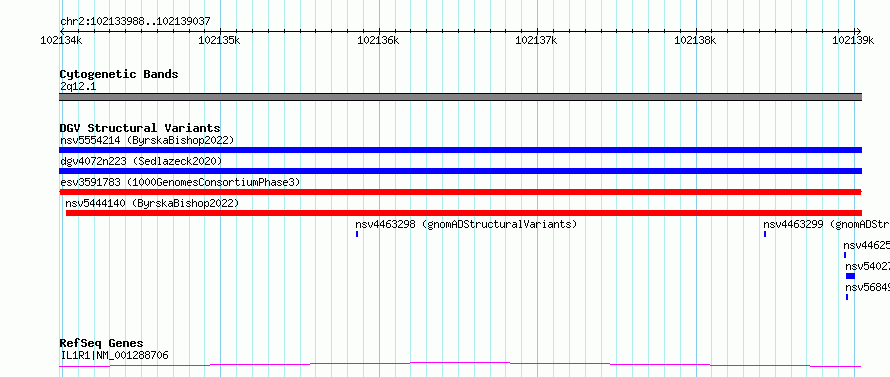Select the gray 2q12.1 cytogenetic band bar
The image size is (890, 377).
(461, 97)
